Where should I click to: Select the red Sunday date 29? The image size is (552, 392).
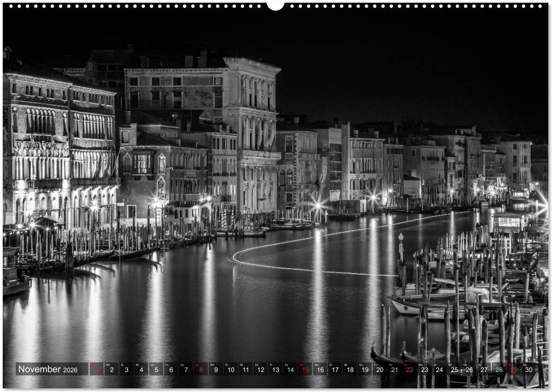(x=513, y=369)
